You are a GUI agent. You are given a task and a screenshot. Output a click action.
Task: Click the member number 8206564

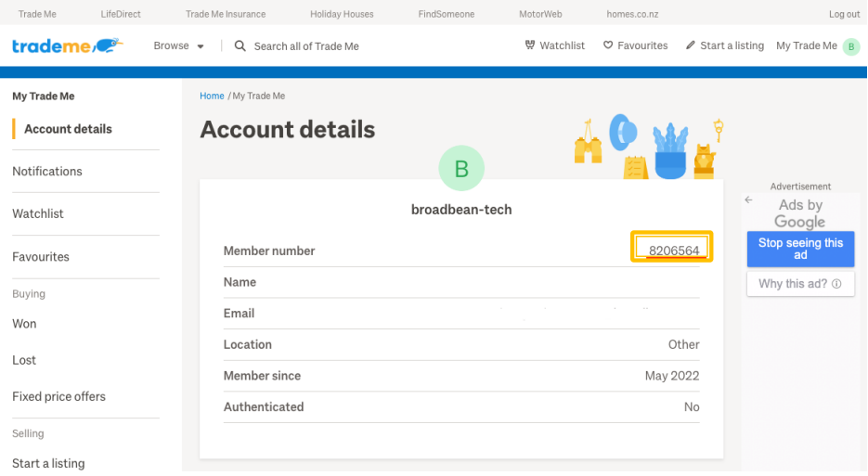674,251
